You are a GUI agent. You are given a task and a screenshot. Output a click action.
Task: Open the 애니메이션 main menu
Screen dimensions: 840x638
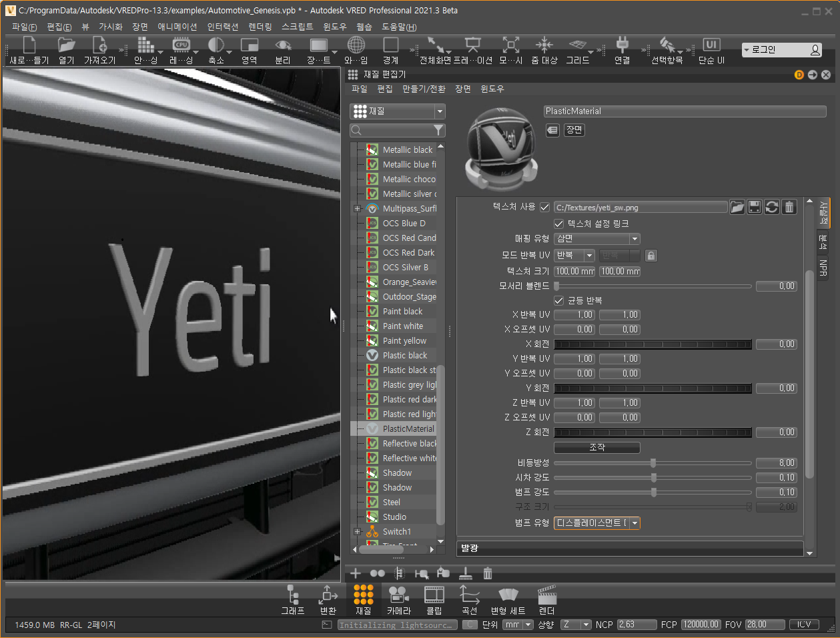coord(177,27)
